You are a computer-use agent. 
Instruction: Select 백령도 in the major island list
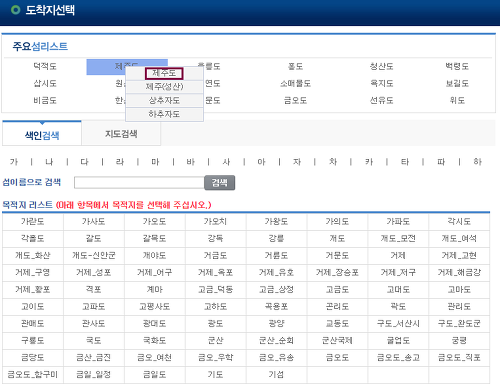tap(457, 66)
